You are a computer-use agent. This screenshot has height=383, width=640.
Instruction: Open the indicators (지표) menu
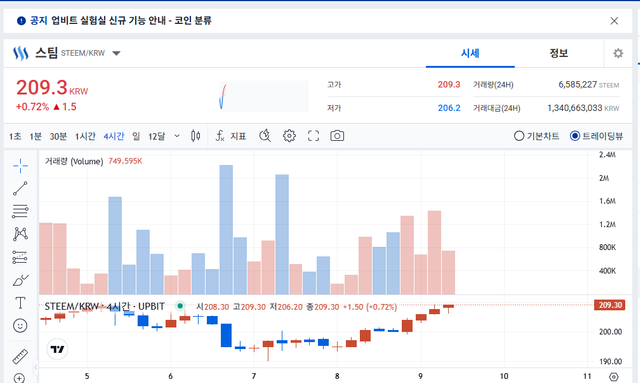point(231,136)
